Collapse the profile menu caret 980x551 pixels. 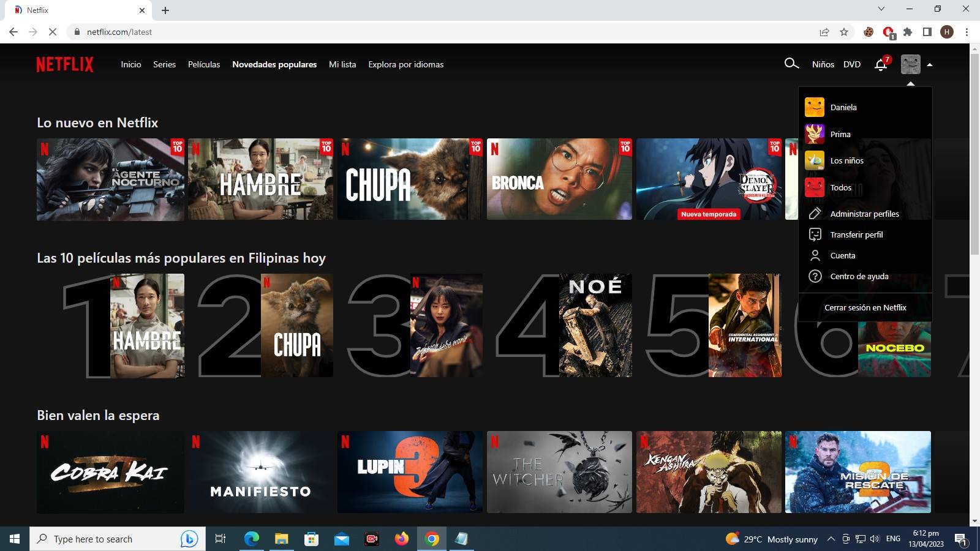pyautogui.click(x=930, y=64)
